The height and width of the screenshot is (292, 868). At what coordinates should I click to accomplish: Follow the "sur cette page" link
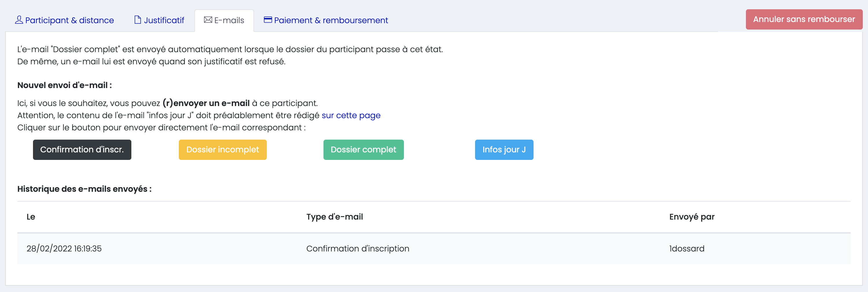pos(351,115)
